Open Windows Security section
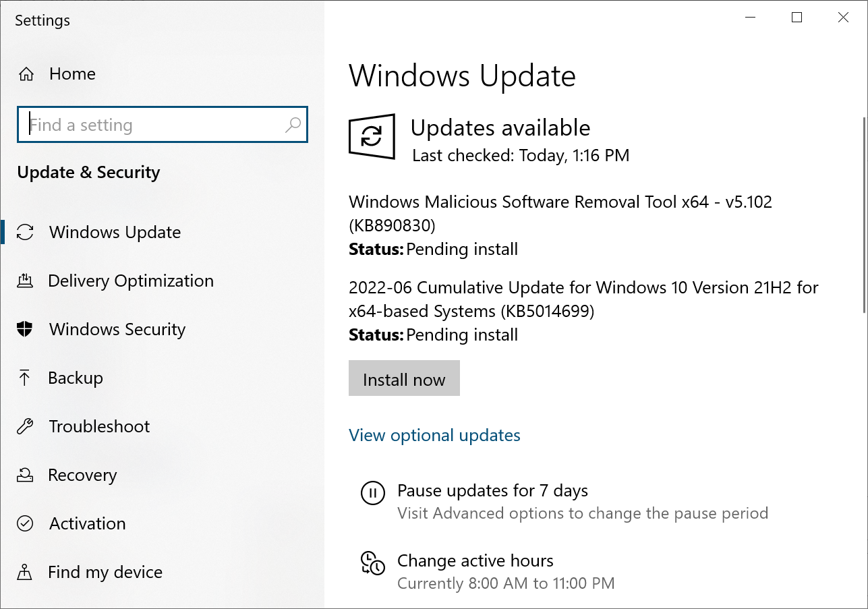This screenshot has width=868, height=609. coord(117,330)
